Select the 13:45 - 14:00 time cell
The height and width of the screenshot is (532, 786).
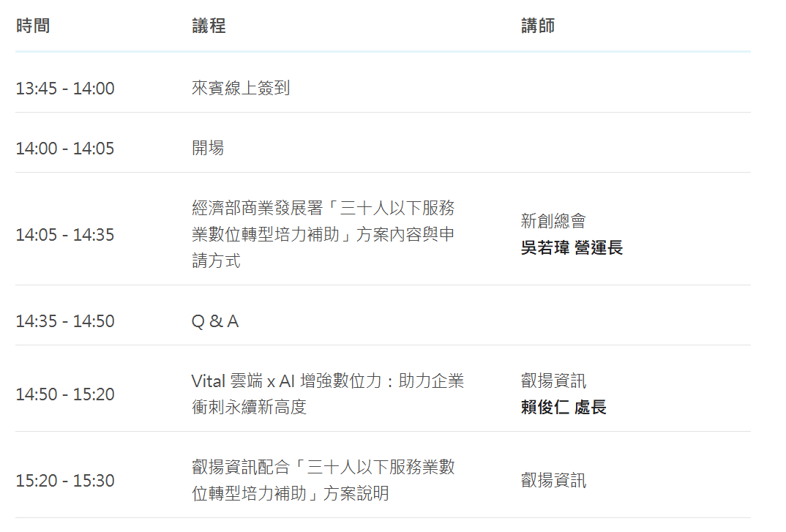coord(65,89)
